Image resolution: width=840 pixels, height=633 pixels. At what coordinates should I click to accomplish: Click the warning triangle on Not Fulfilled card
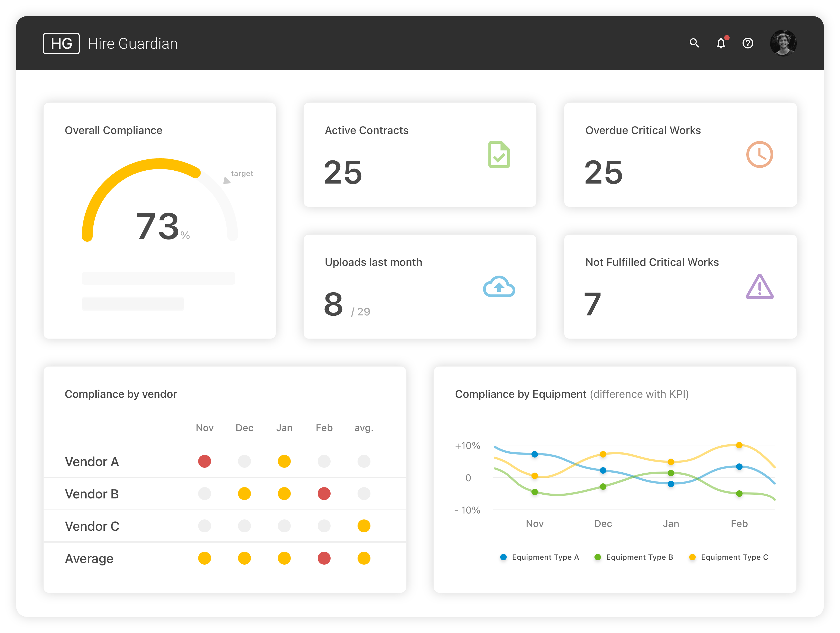759,287
